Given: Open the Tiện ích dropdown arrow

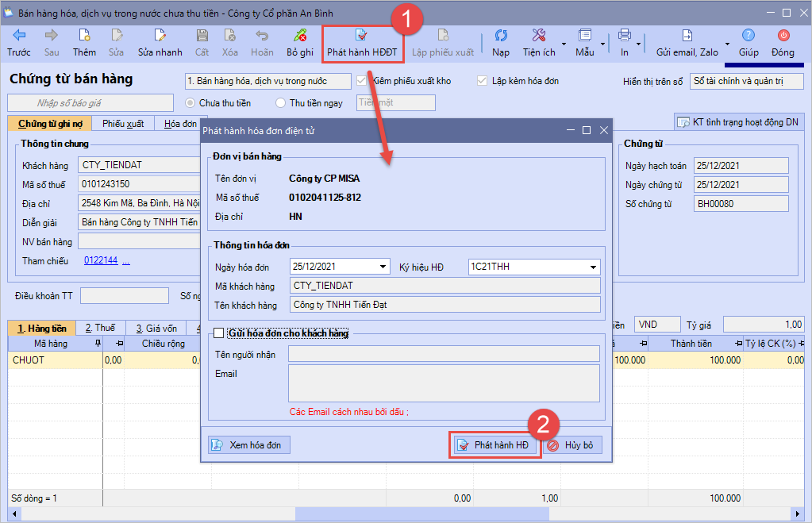Looking at the screenshot, I should [564, 44].
